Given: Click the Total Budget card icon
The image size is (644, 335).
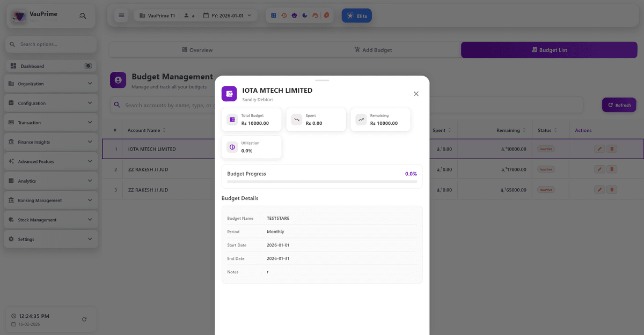Looking at the screenshot, I should (x=232, y=120).
